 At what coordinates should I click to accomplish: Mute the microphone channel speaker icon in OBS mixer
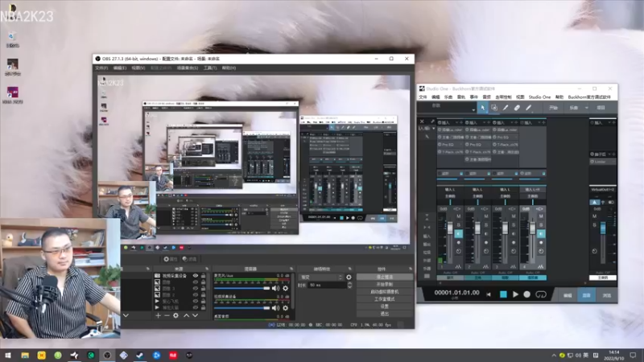coord(275,288)
